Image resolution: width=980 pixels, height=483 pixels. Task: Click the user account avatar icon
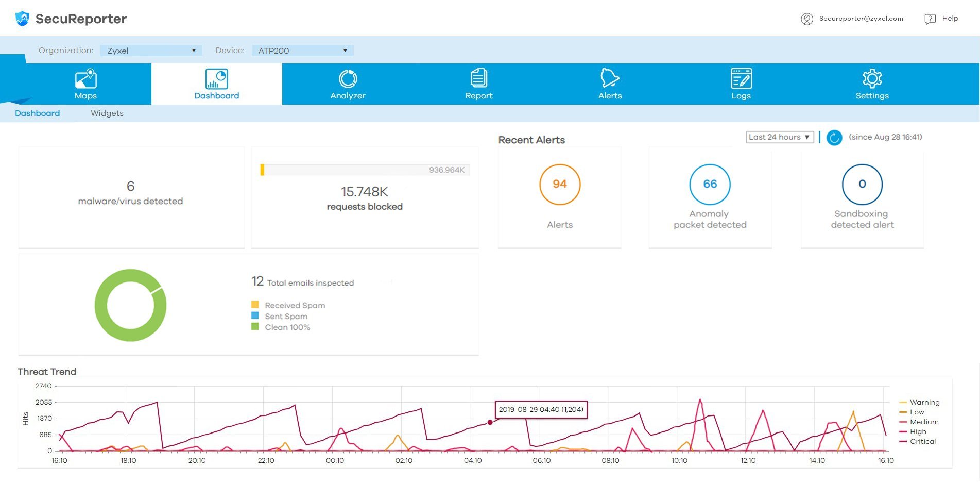806,19
